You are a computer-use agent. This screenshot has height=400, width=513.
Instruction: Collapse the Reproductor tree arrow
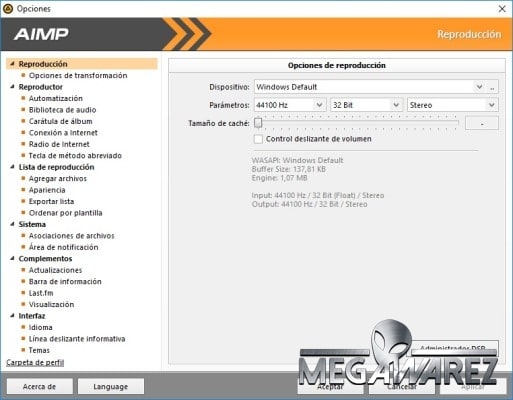click(12, 87)
